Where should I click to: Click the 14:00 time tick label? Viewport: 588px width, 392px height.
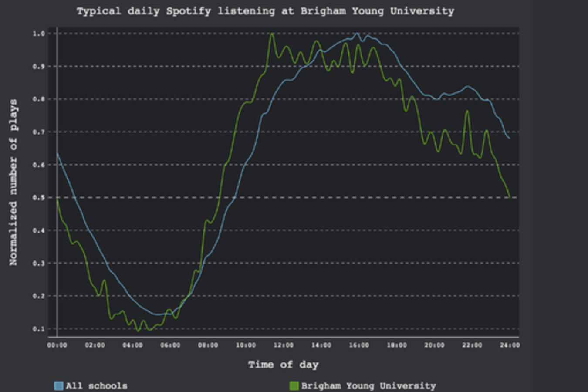(321, 345)
